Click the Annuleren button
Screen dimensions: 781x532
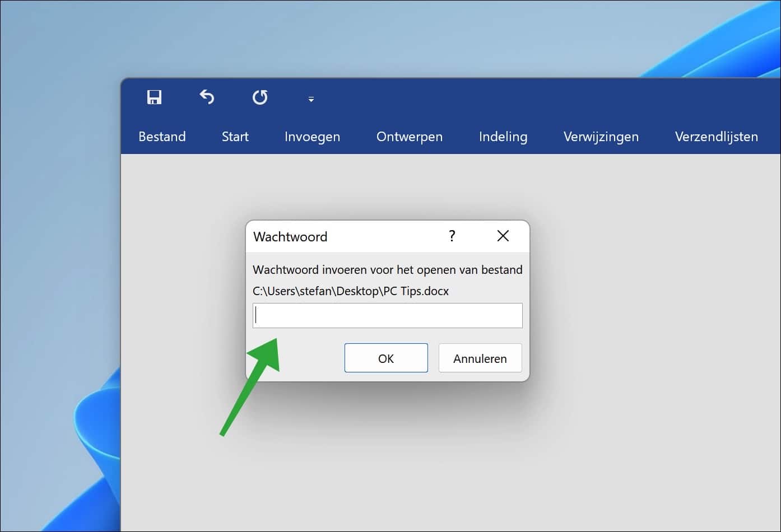[480, 358]
